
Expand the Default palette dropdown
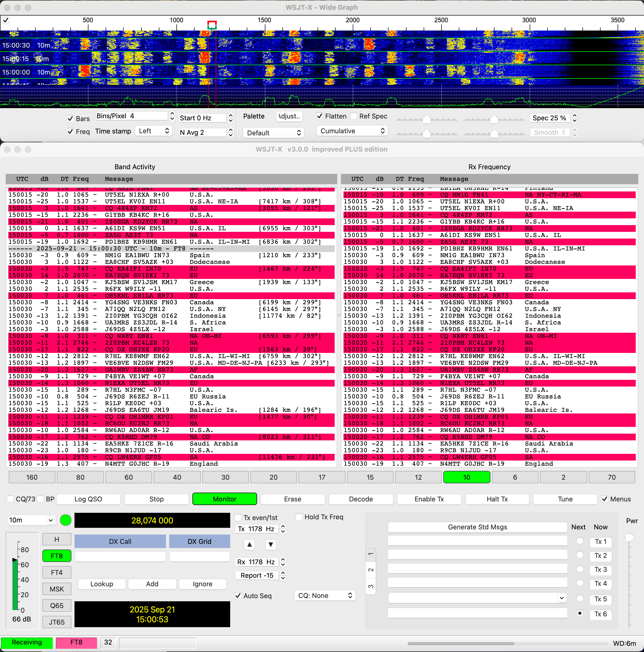(273, 133)
